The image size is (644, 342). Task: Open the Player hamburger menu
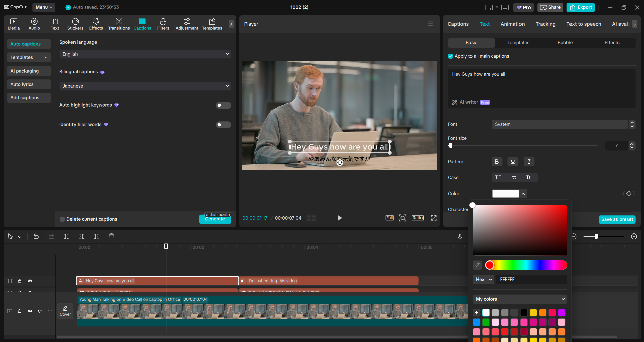pos(430,24)
